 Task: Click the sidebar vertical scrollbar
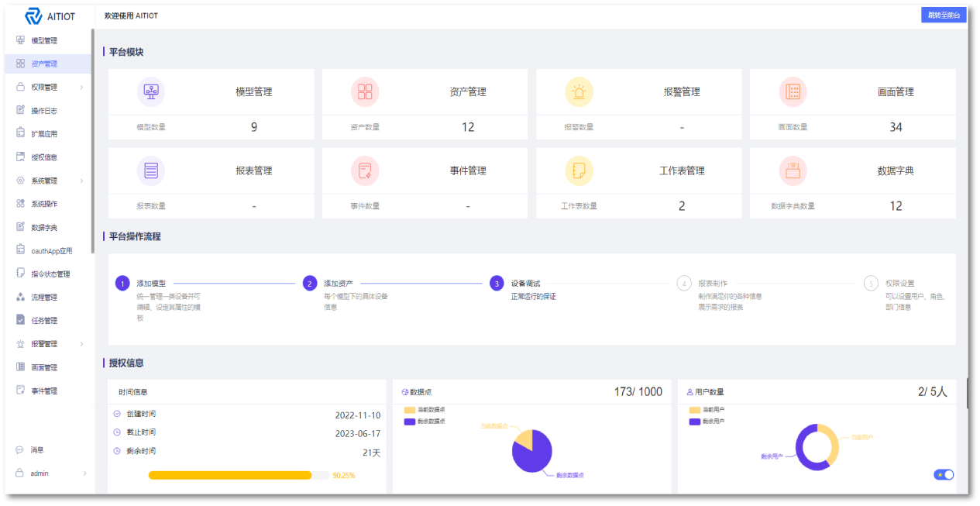point(93,142)
